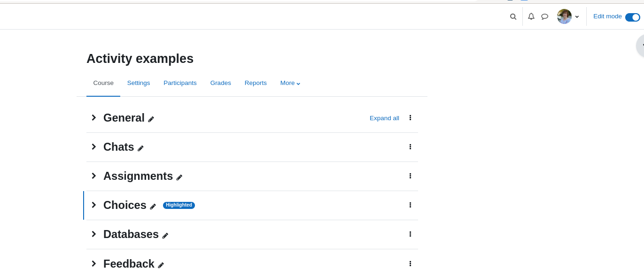Image resolution: width=644 pixels, height=277 pixels.
Task: Open the messaging speech bubble icon
Action: (x=545, y=16)
